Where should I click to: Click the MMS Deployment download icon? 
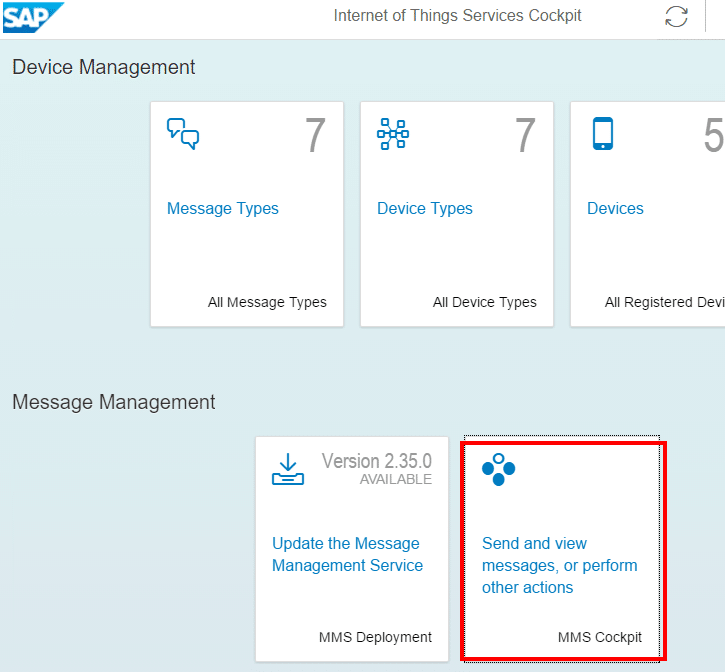pos(288,469)
